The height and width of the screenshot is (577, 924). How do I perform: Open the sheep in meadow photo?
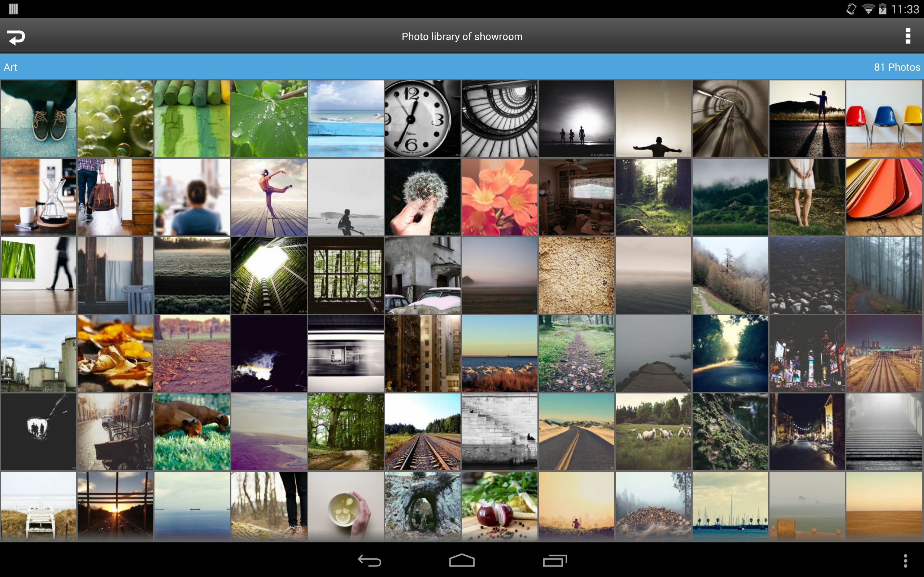(x=653, y=432)
